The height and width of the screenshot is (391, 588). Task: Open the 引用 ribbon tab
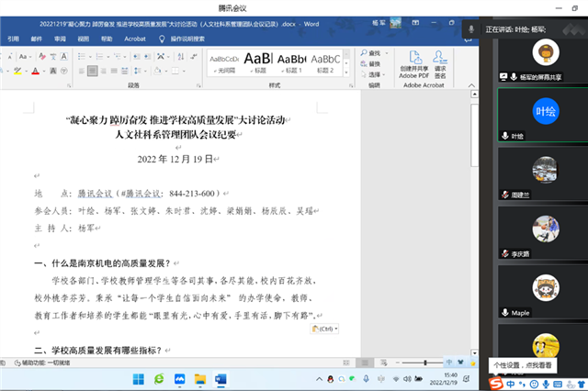click(13, 39)
